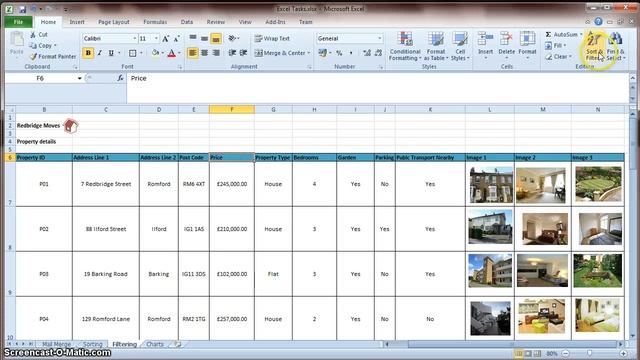Expand Fill dropdown in Editing group
The height and width of the screenshot is (360, 640).
(x=564, y=46)
